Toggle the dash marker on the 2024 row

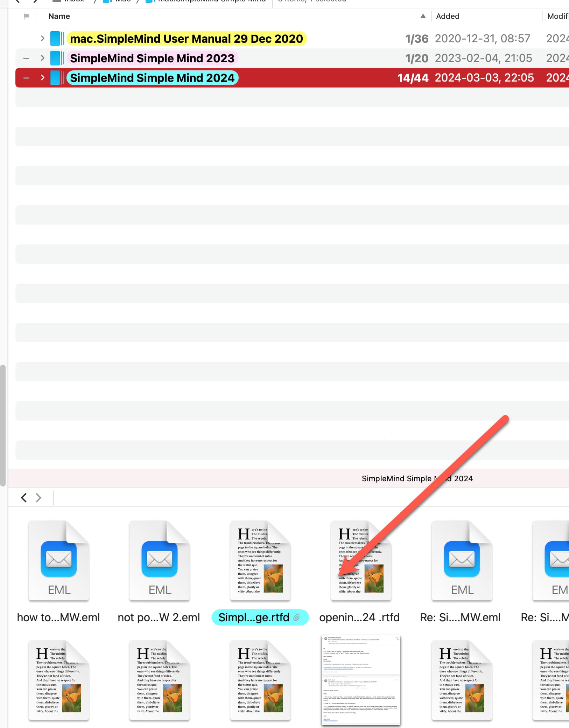pos(26,78)
